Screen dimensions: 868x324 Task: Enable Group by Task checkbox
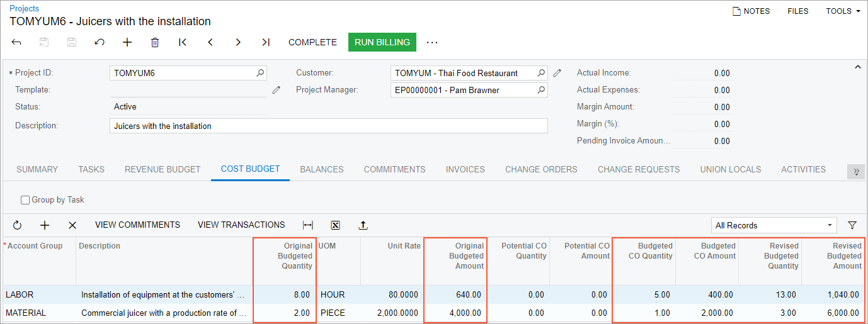pos(25,200)
